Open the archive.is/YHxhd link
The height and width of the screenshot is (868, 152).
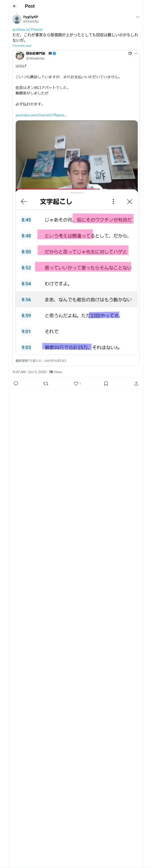click(27, 30)
